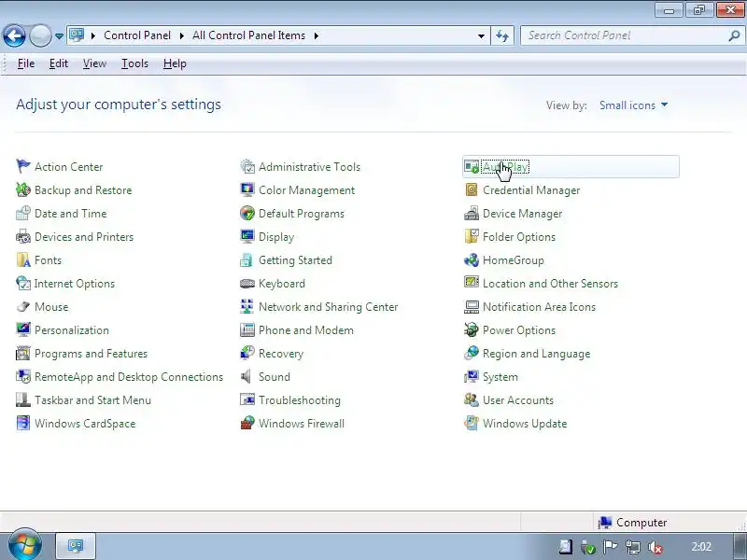
Task: Open the recent pages dropdown beside Forward
Action: tap(59, 35)
